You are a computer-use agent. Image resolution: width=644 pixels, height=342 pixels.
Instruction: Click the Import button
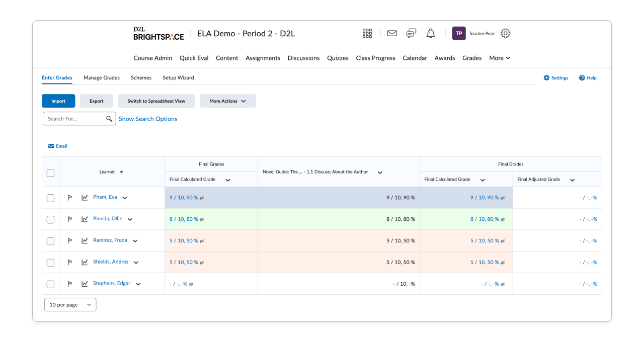click(x=58, y=101)
